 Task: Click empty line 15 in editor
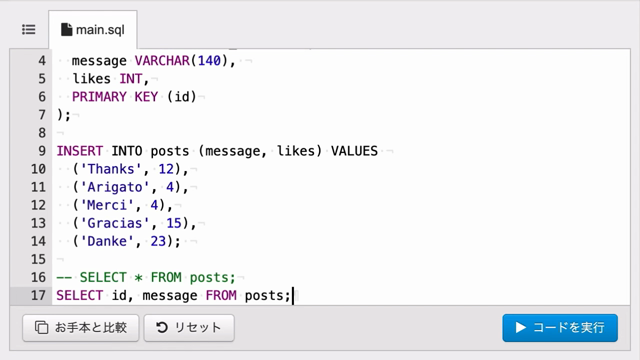tap(341, 259)
